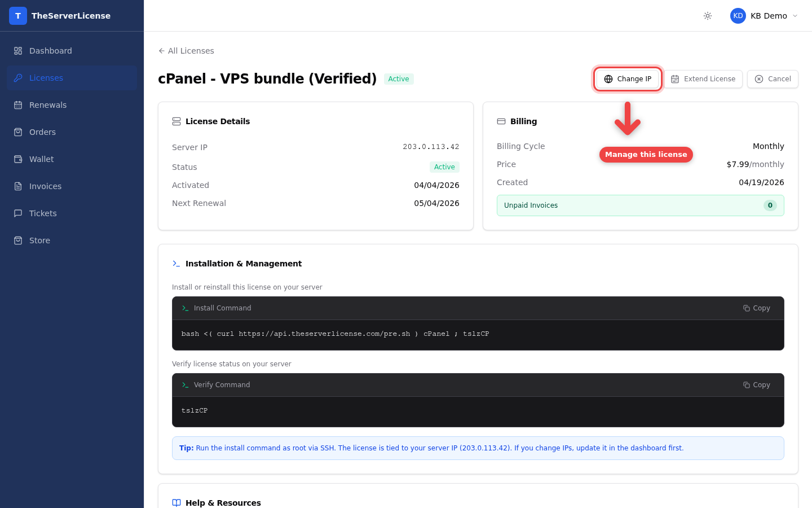Click the cPanel - VPS bundle (Verified) title
This screenshot has height=508, width=812.
click(267, 79)
